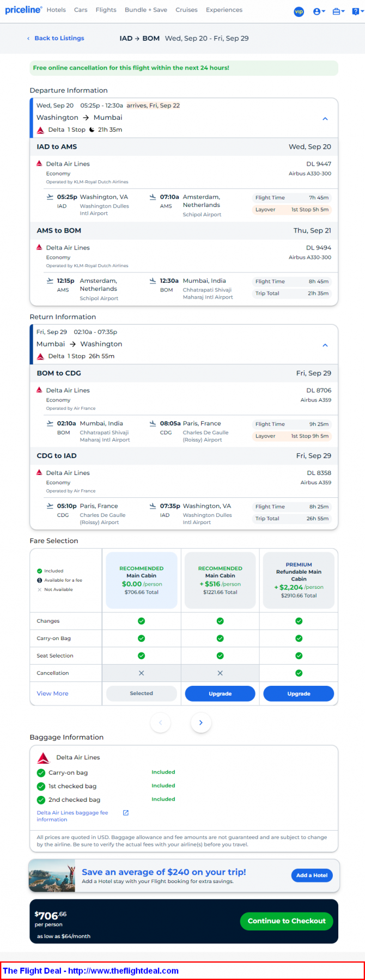Click the Delta logo beside Washington to Mumbai summary

pyautogui.click(x=40, y=130)
